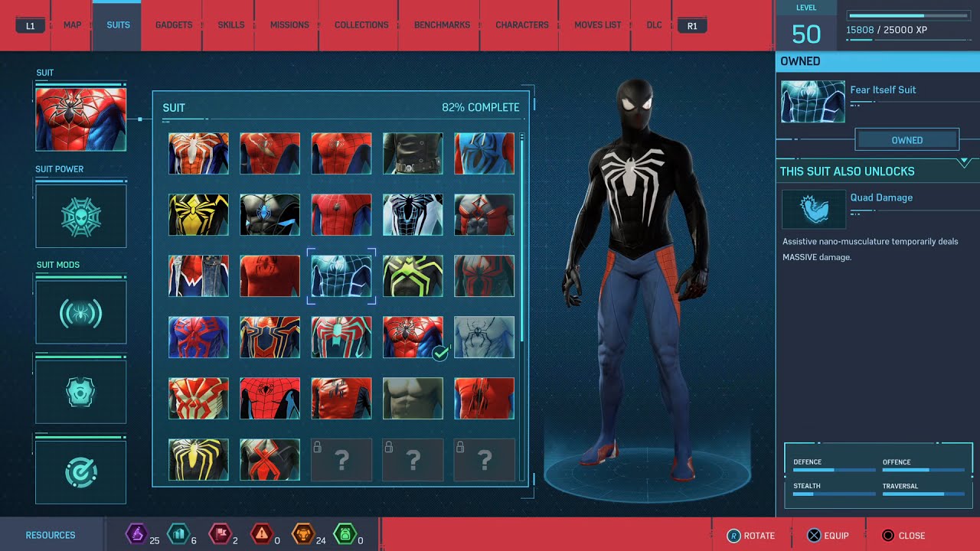The image size is (980, 551).
Task: Switch to the Map tab
Action: (x=72, y=25)
